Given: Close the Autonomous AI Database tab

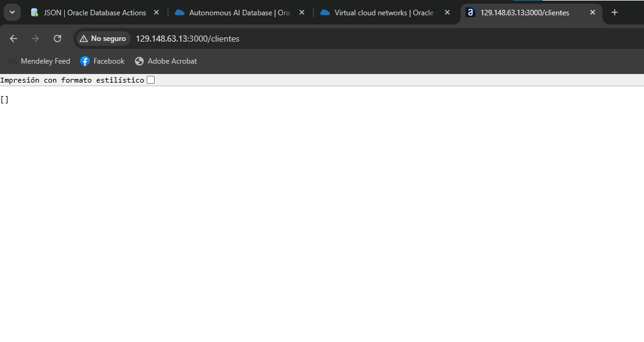Looking at the screenshot, I should coord(302,13).
